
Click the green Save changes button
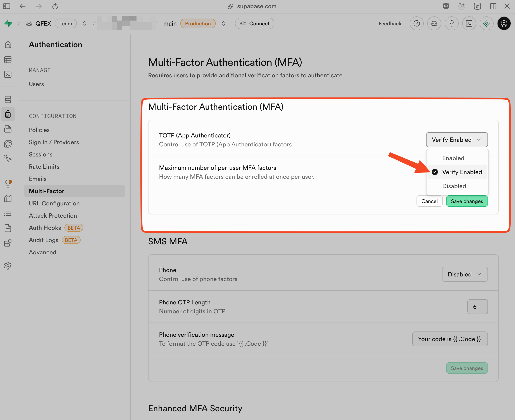pyautogui.click(x=467, y=201)
